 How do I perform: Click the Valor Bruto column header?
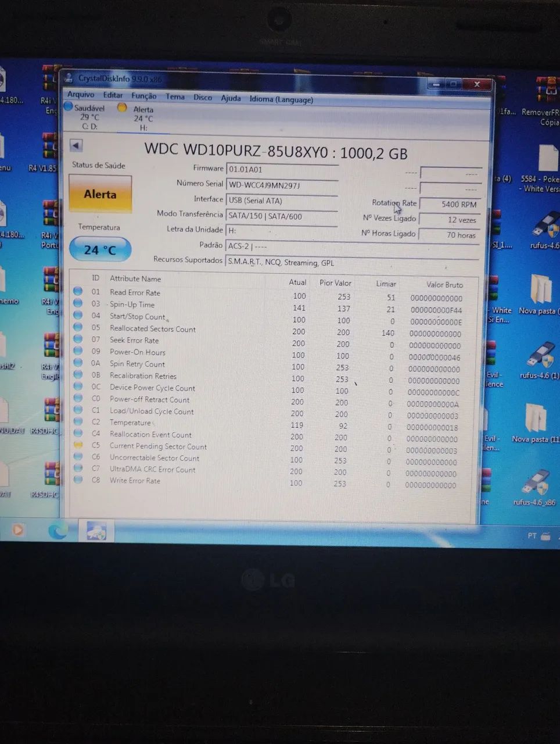[444, 284]
